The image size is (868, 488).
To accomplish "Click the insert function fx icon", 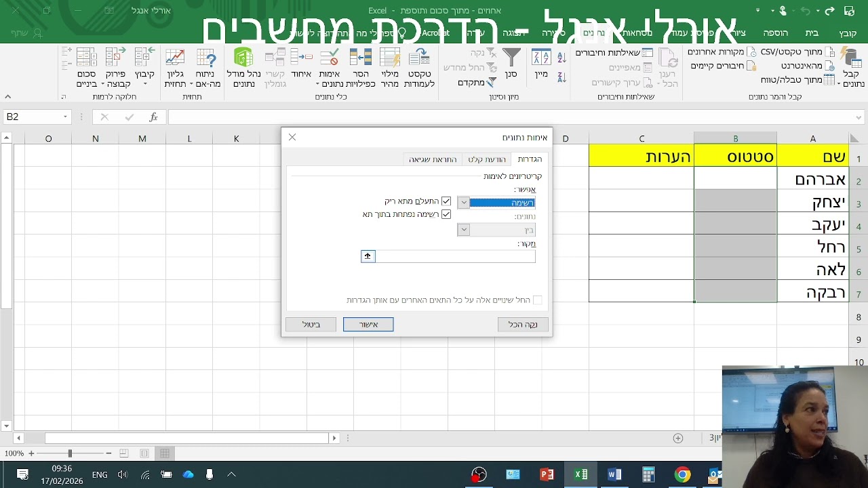I will coord(153,117).
